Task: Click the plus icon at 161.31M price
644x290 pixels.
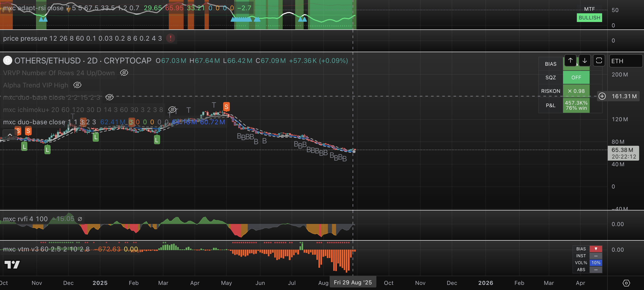Action: point(602,96)
